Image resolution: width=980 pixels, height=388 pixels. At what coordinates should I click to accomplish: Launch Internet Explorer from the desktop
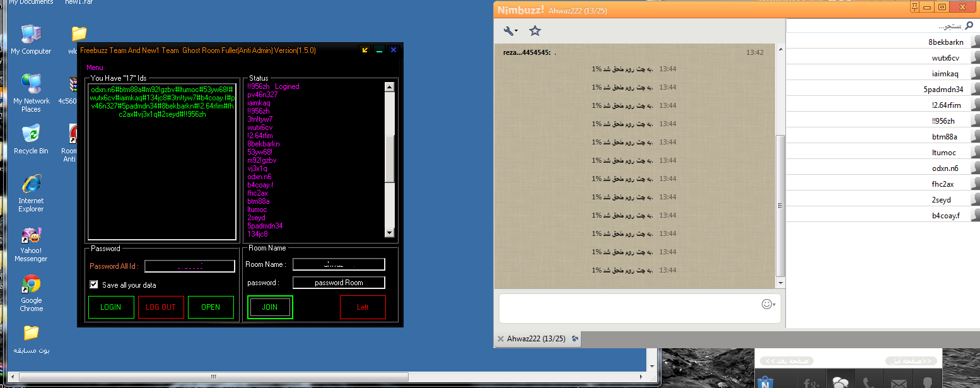[31, 193]
